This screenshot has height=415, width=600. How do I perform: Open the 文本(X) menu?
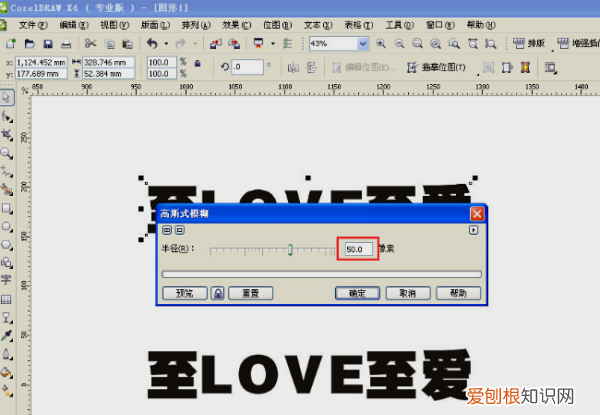318,25
